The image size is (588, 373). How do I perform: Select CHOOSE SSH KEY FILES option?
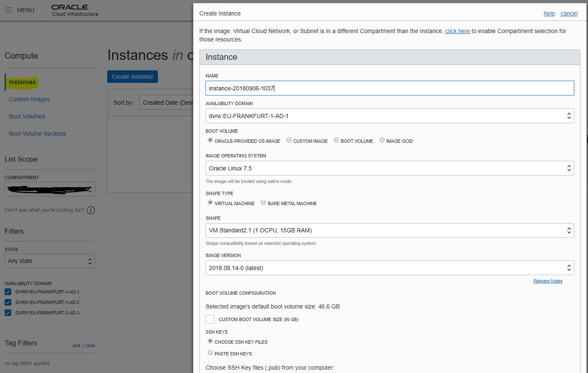[210, 341]
